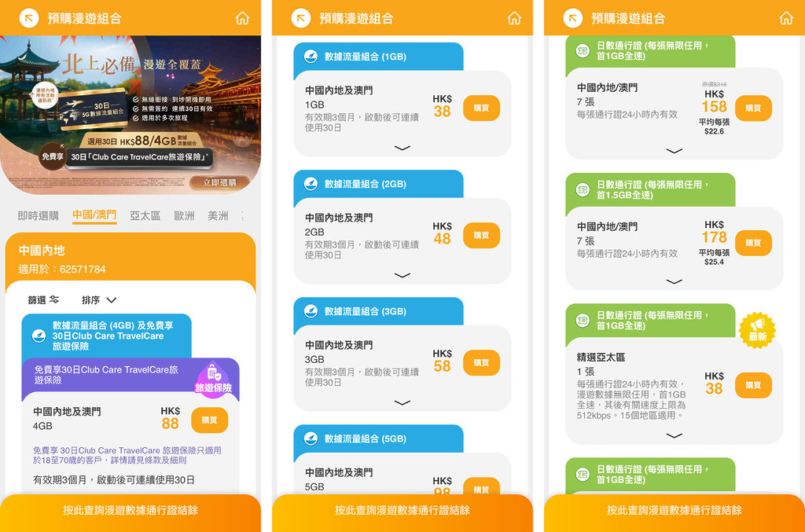Open home icon in left screen header
805x532 pixels.
[242, 19]
